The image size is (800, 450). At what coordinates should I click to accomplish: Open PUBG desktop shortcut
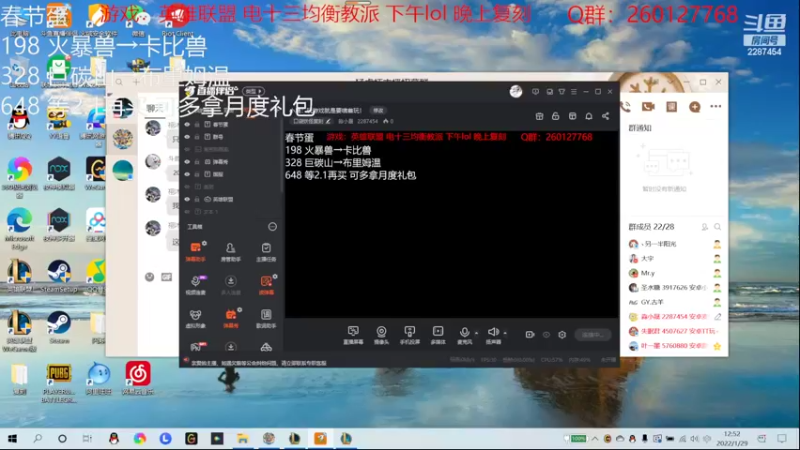59,383
